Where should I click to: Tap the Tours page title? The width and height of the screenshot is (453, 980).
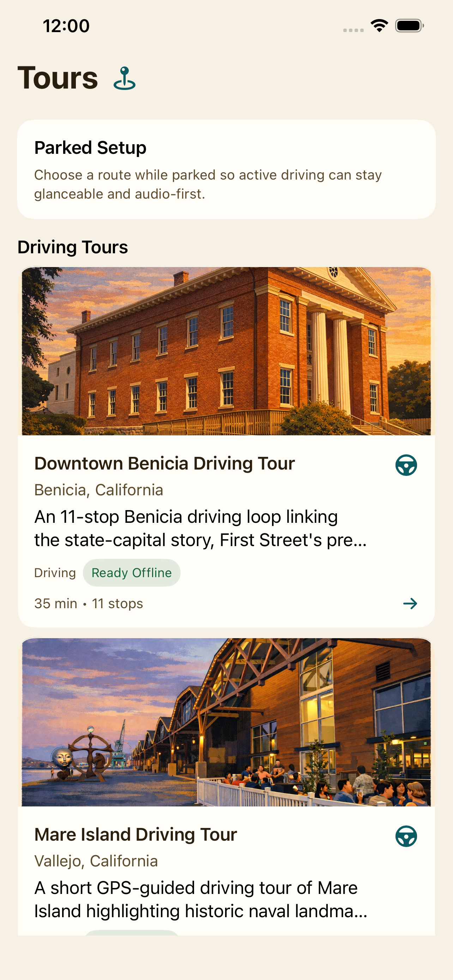(x=58, y=78)
